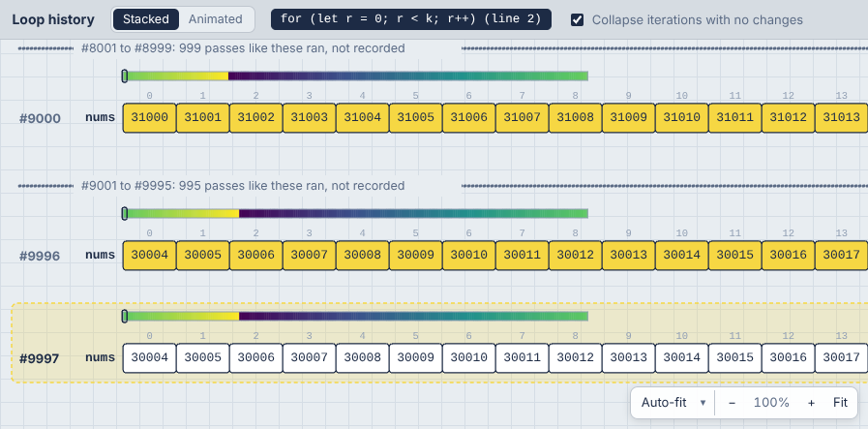Click cell 31000 in iteration #9000
The image size is (868, 429).
point(149,118)
